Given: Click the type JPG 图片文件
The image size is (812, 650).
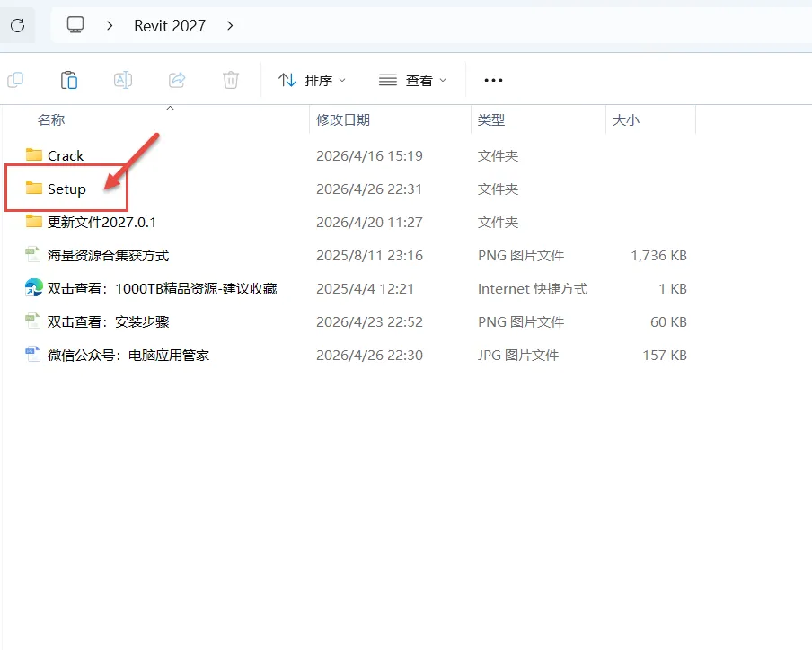Looking at the screenshot, I should tap(518, 355).
